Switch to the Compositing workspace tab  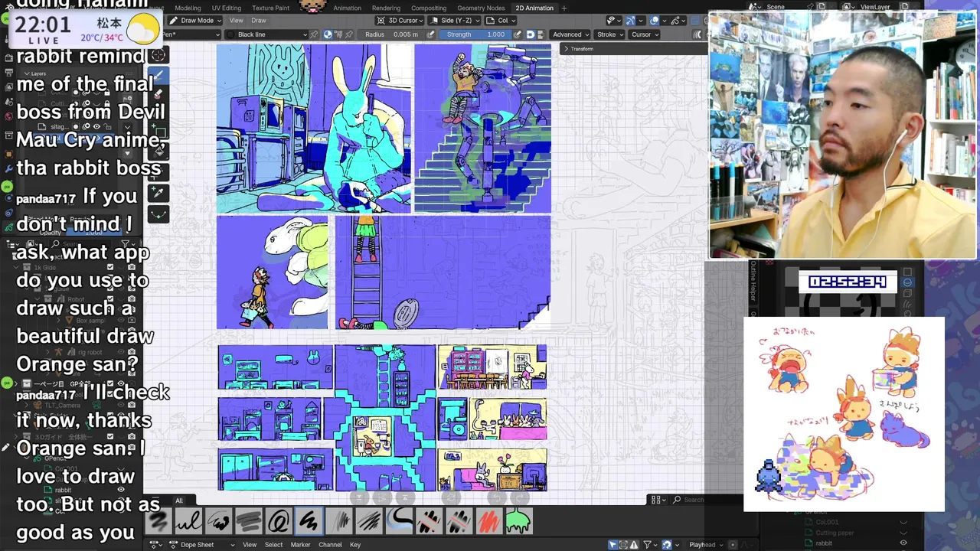pos(429,8)
